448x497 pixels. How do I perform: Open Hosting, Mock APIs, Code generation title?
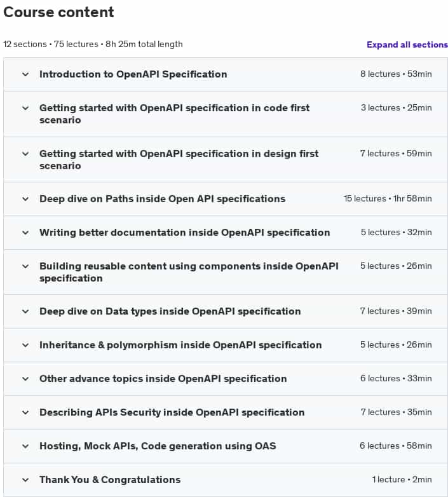[158, 446]
